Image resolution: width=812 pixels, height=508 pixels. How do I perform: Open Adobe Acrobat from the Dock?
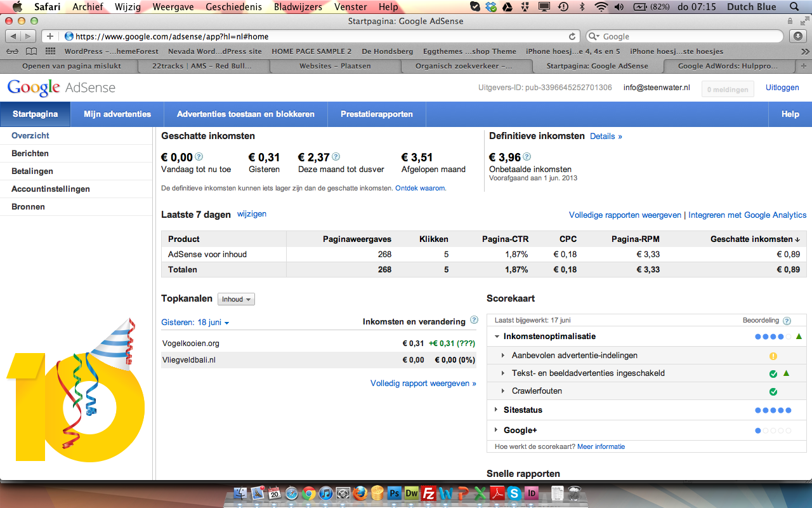497,493
